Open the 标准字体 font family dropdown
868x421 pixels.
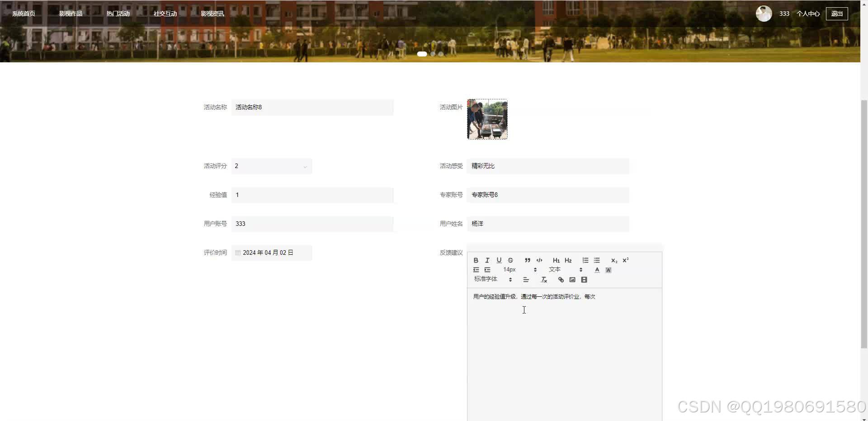point(493,280)
